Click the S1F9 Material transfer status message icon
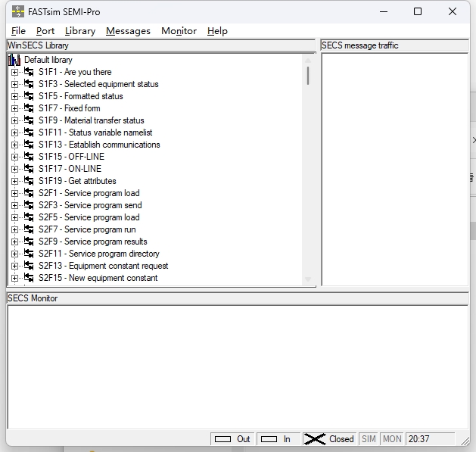Screen dimensions: 476x452 (29, 120)
